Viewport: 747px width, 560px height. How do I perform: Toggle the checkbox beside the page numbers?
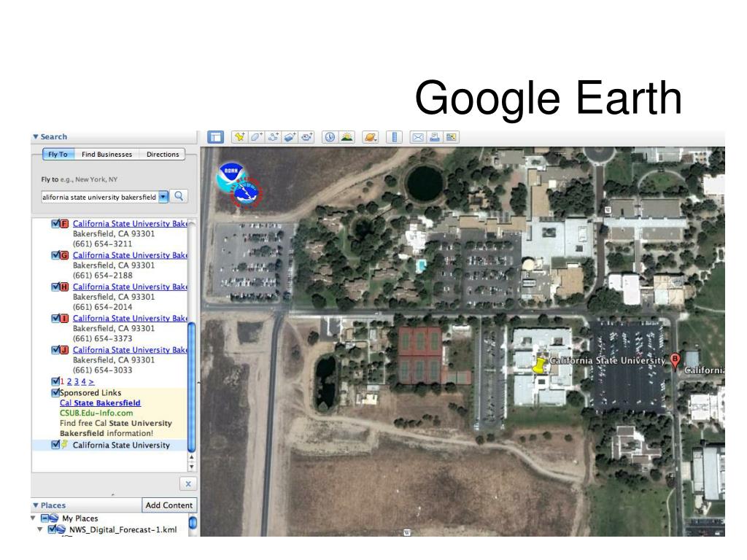55,381
